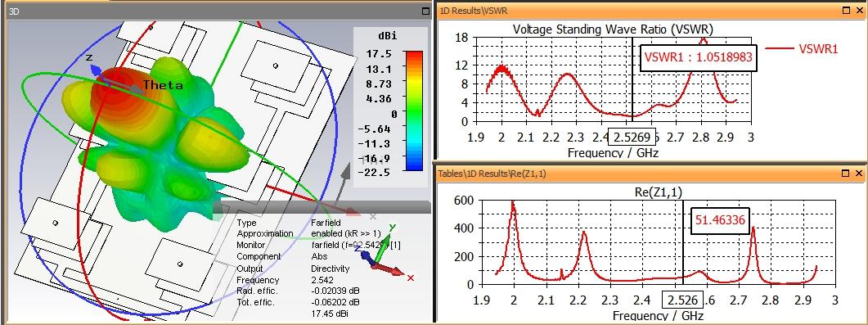
Task: Click the coordinate axes triad icon
Action: coord(382,256)
